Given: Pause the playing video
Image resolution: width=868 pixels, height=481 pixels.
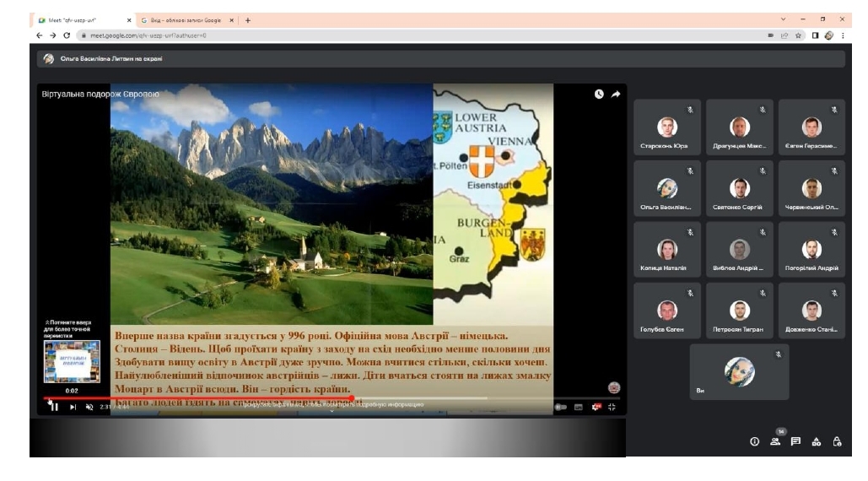Looking at the screenshot, I should (54, 407).
